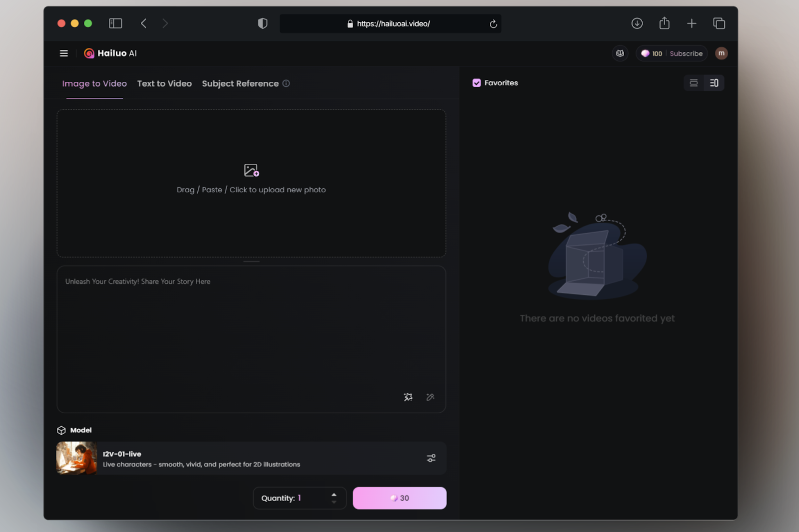Image resolution: width=799 pixels, height=532 pixels.
Task: Click the info icon beside Subject Reference
Action: coord(286,83)
